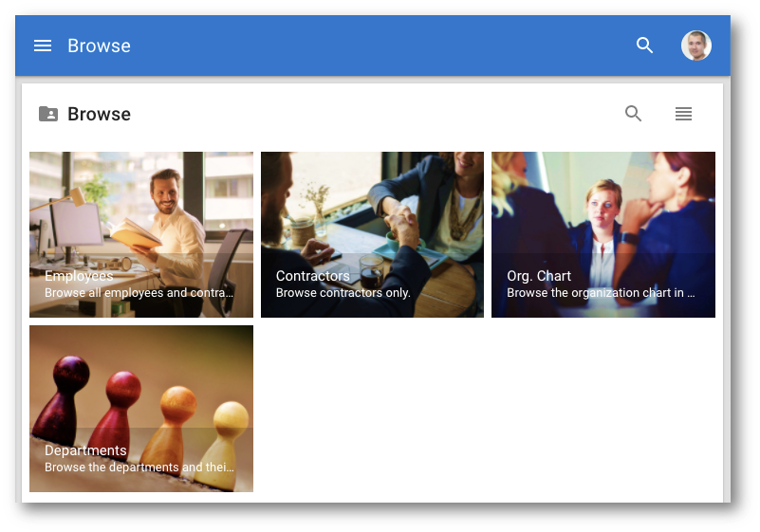
Task: Click 'Browse' heading in white panel
Action: (99, 114)
